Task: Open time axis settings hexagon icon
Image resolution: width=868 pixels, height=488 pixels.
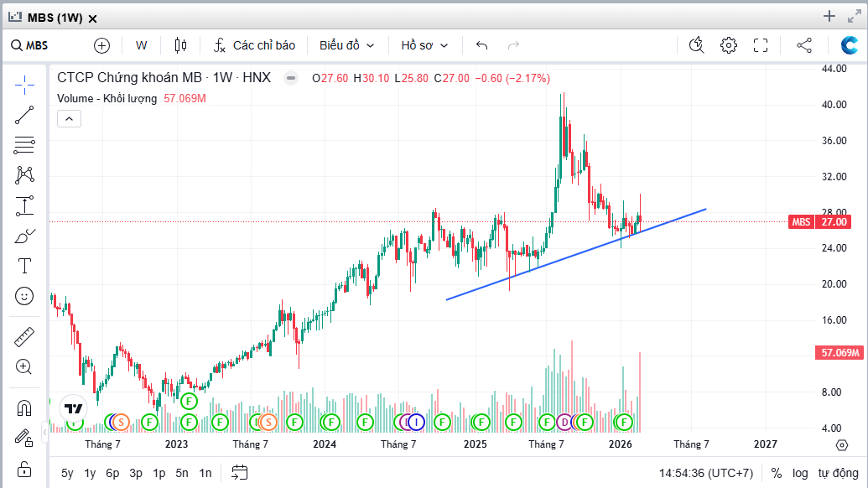Action: 842,445
